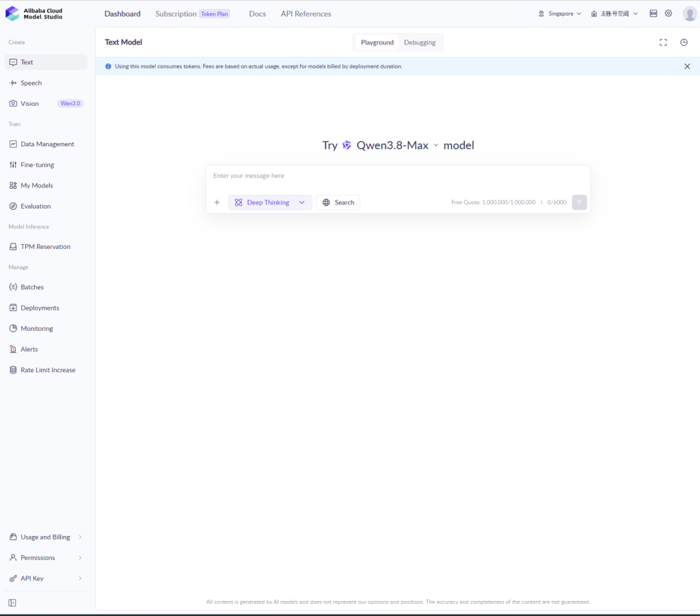Click the Evaluation compass icon
Viewport: 700px width, 616px height.
14,206
